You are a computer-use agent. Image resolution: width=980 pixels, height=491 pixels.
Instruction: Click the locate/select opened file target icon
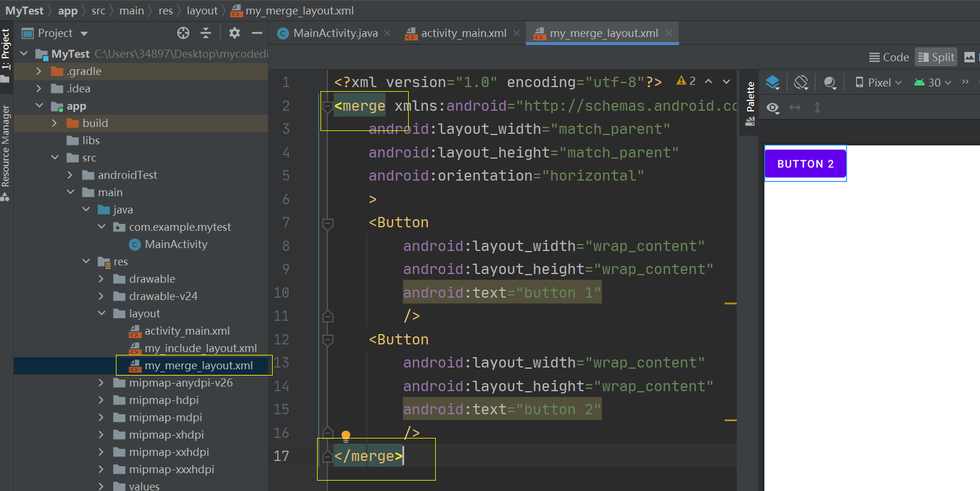pos(183,33)
